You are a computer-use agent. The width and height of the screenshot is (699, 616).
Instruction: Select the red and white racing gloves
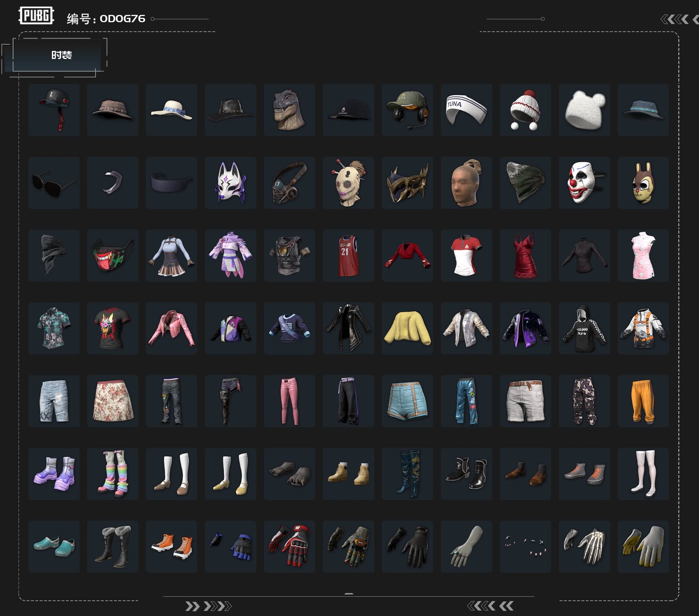(289, 547)
